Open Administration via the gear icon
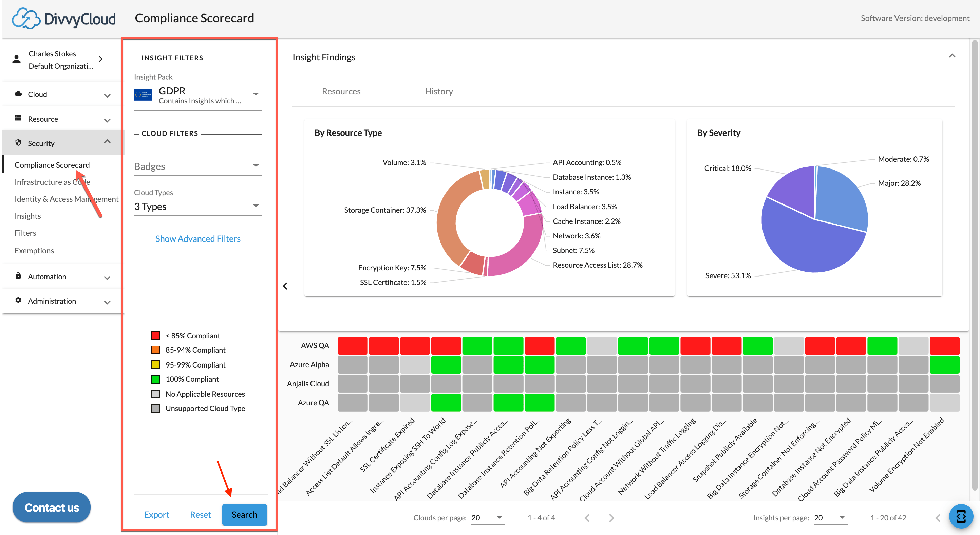The image size is (980, 535). pyautogui.click(x=18, y=300)
